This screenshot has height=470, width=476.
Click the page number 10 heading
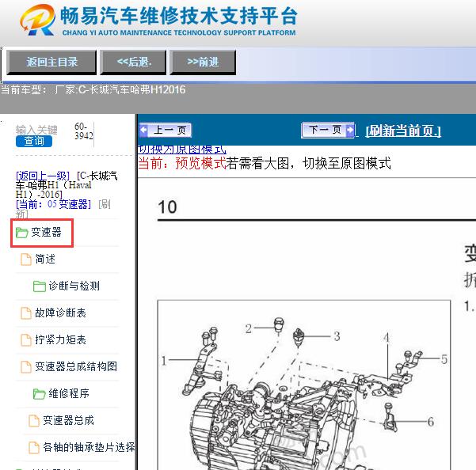pos(167,207)
